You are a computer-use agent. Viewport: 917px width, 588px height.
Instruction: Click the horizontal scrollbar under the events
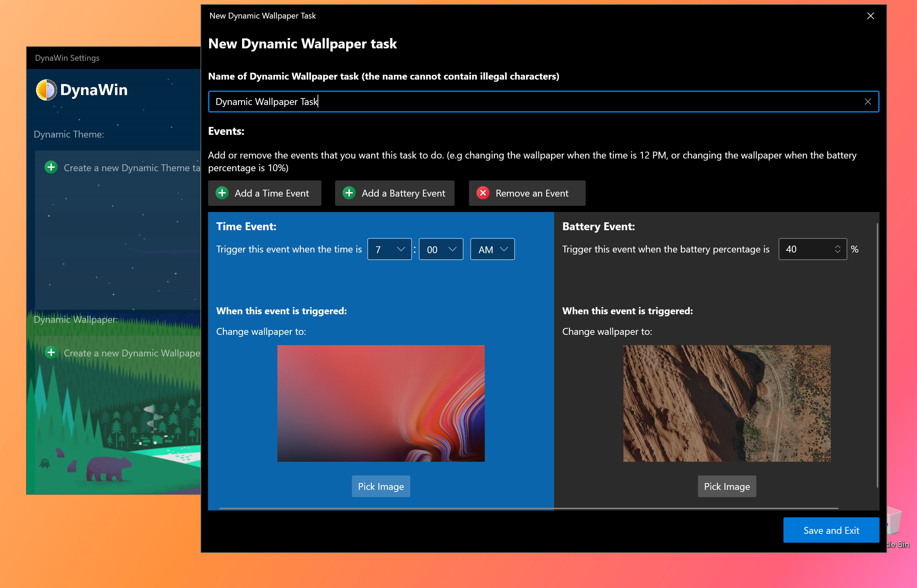pyautogui.click(x=528, y=508)
